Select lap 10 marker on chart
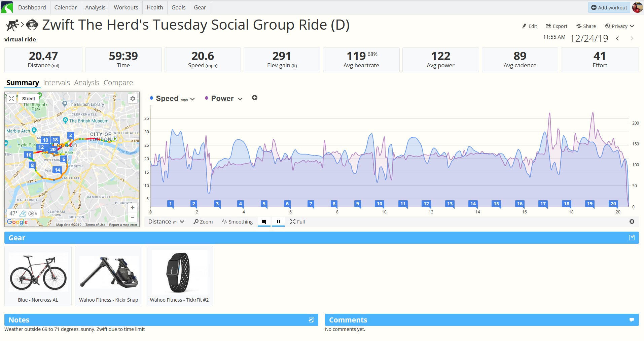This screenshot has height=341, width=644. [380, 204]
